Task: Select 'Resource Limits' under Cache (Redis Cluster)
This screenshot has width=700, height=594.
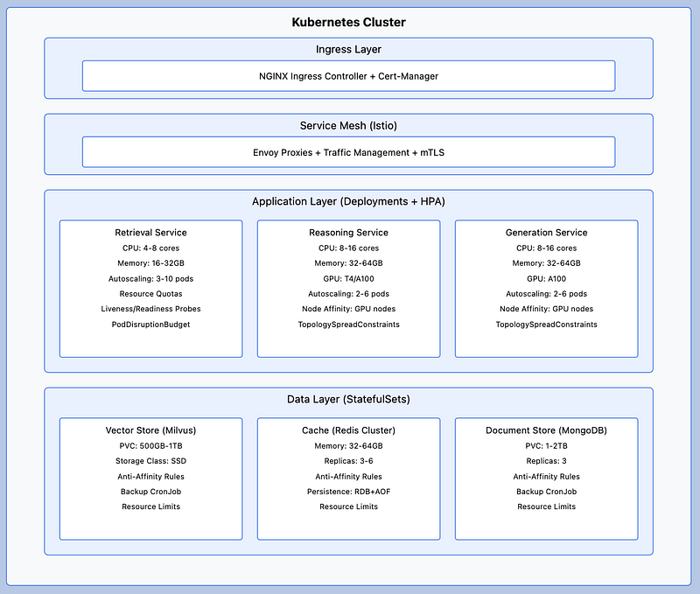Action: (x=348, y=507)
